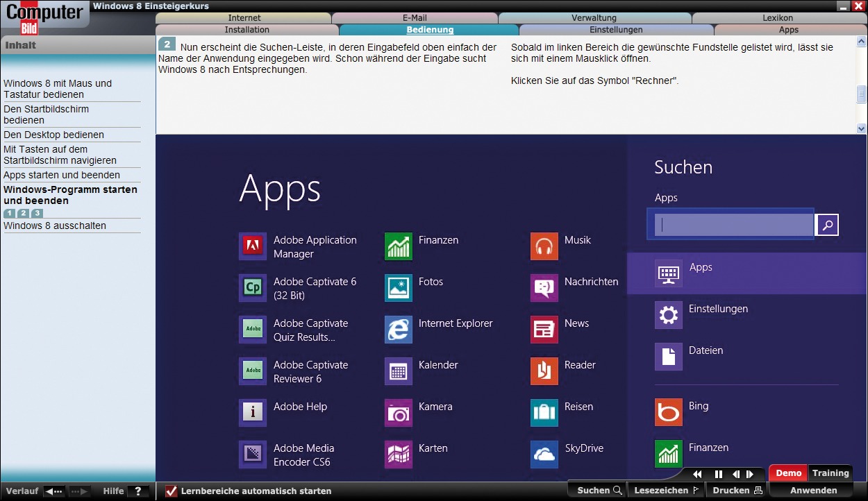The image size is (868, 501).
Task: Select the Bedienung tab
Action: pos(430,30)
